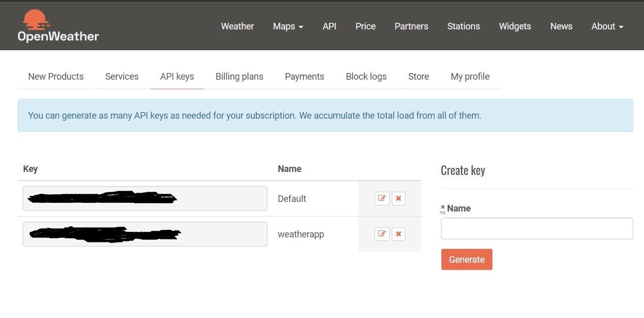The height and width of the screenshot is (318, 644).
Task: Go to the Widgets page
Action: coord(515,26)
